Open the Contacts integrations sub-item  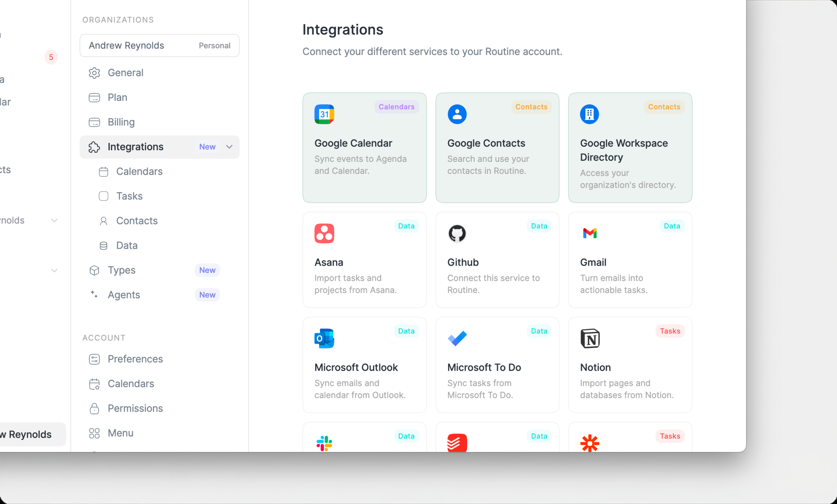click(159, 221)
